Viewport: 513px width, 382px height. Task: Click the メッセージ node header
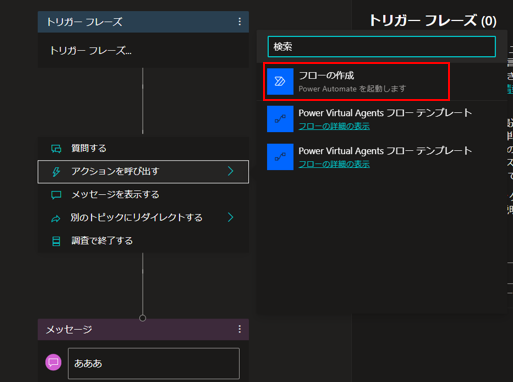[143, 329]
